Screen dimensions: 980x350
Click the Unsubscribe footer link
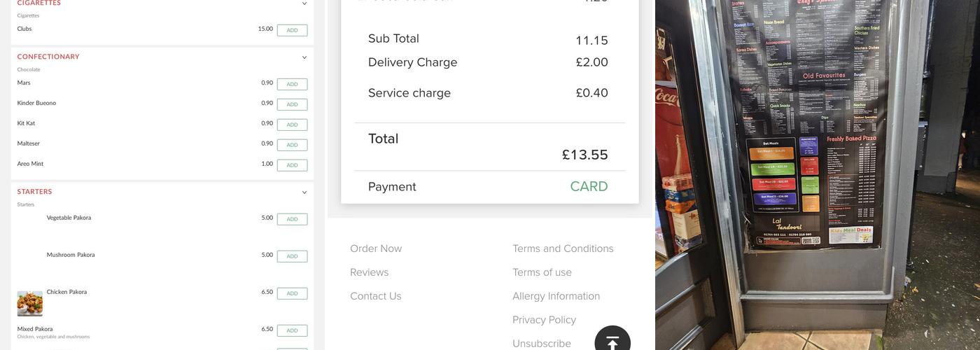click(x=542, y=343)
